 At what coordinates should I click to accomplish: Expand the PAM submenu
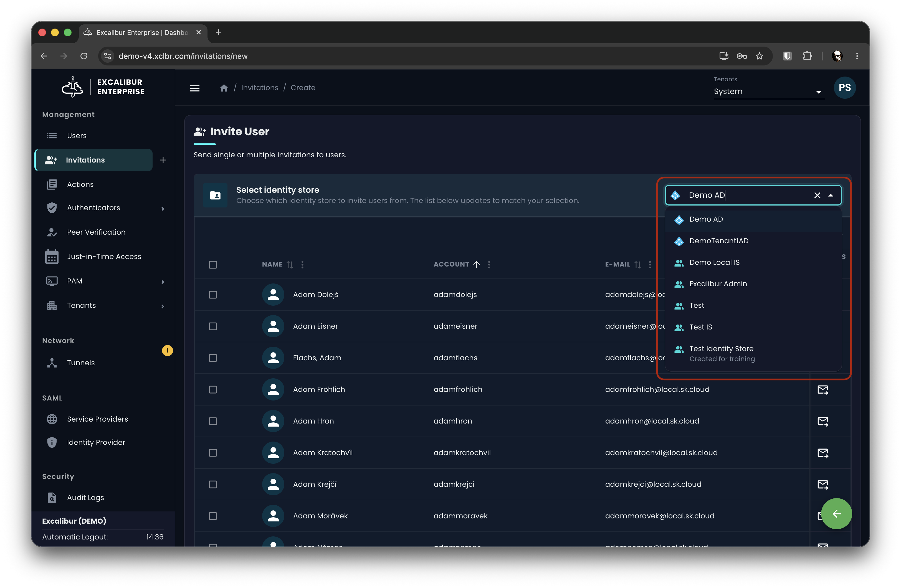pos(163,282)
